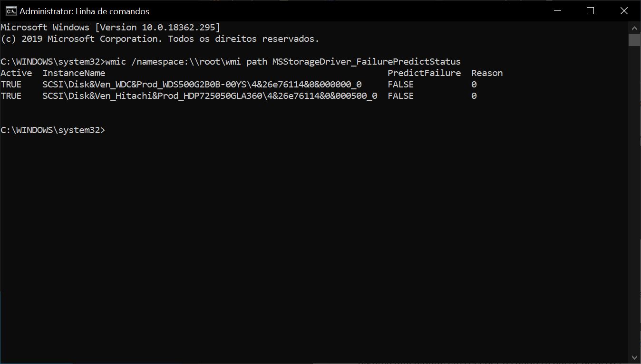Click the typed wmic command text
Viewport: 641px width, 364px height.
coord(283,62)
